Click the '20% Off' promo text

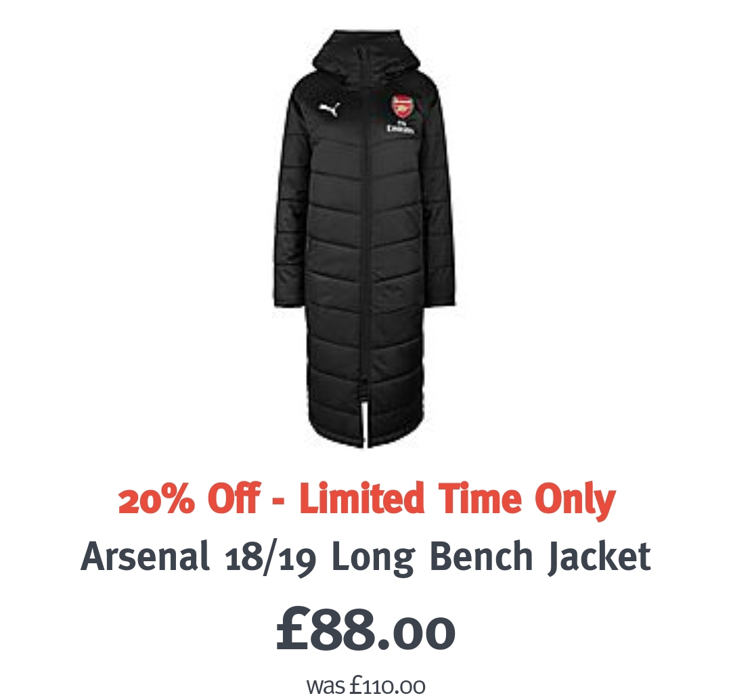tap(190, 498)
